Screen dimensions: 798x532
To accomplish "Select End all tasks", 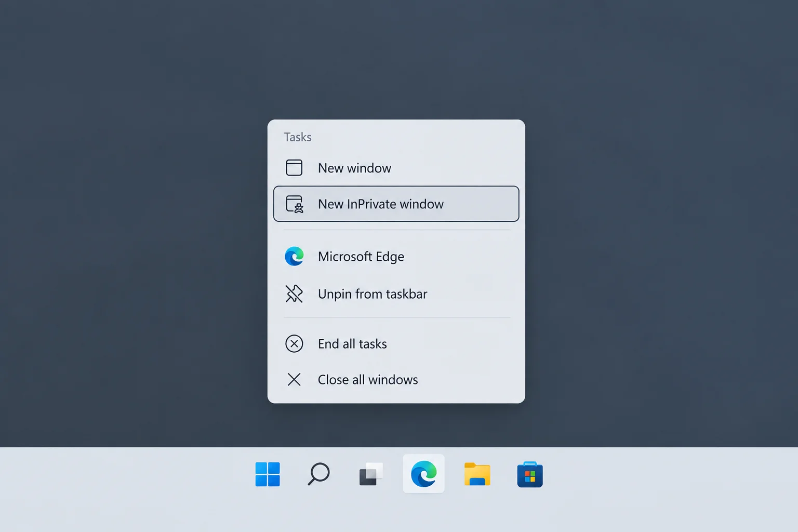I will [396, 344].
